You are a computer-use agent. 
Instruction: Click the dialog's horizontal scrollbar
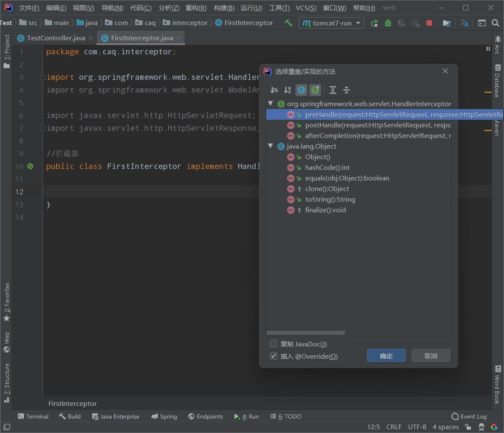pyautogui.click(x=306, y=333)
